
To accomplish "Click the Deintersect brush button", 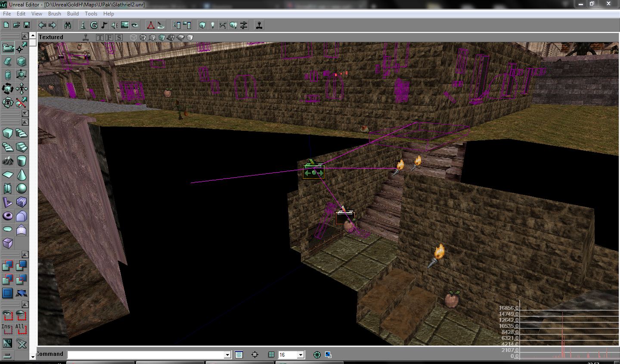I will (22, 280).
